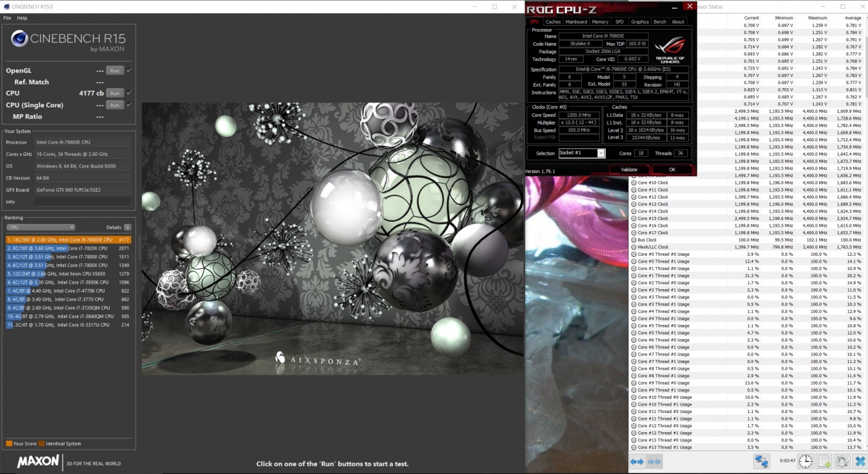Click the Republic of Gamers logo
This screenshot has height=474, width=868.
click(x=669, y=49)
